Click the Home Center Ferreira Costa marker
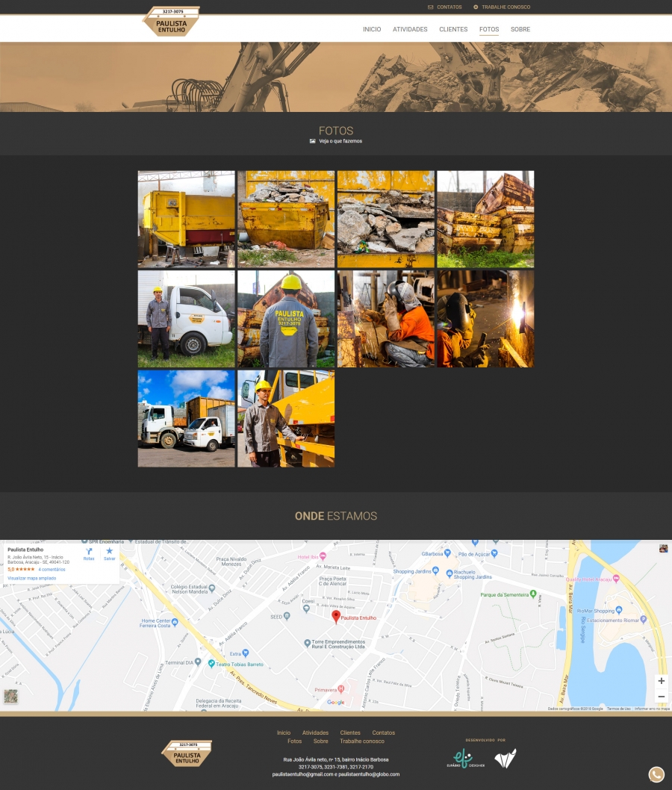Viewport: 672px width, 790px height. pyautogui.click(x=175, y=622)
